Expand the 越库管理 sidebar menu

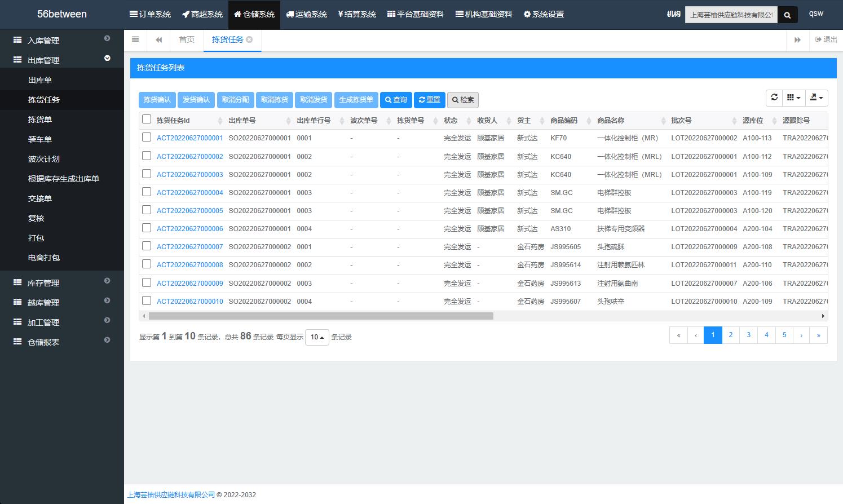pos(107,300)
